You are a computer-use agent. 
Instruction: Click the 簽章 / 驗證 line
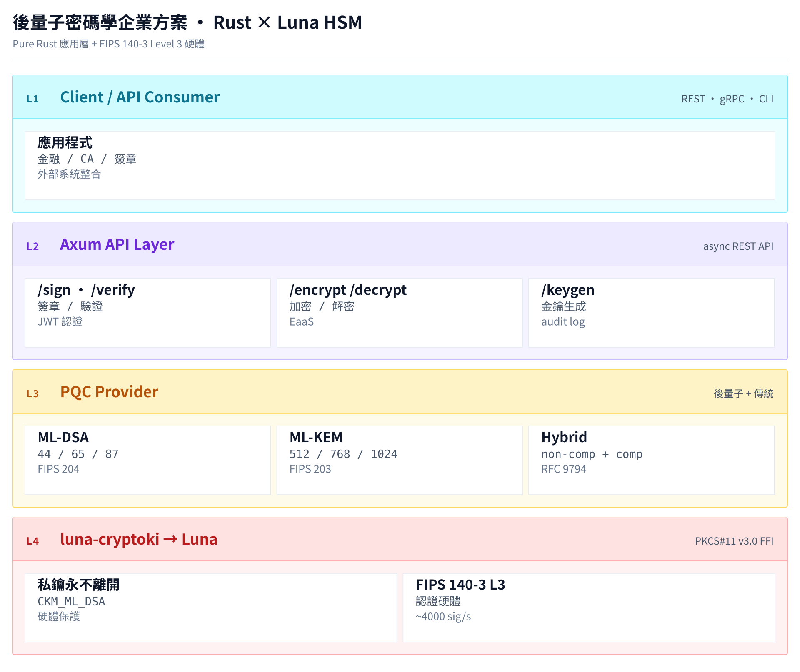[70, 306]
